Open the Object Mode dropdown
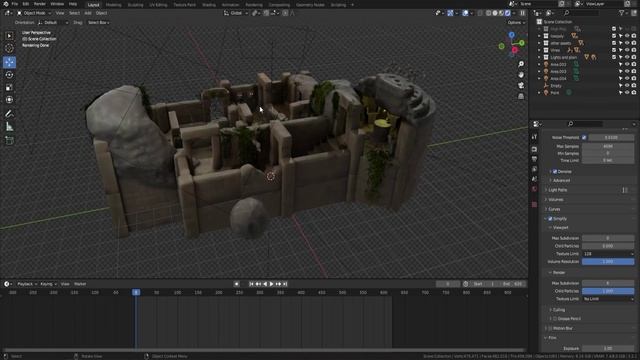The image size is (640, 360). point(33,13)
